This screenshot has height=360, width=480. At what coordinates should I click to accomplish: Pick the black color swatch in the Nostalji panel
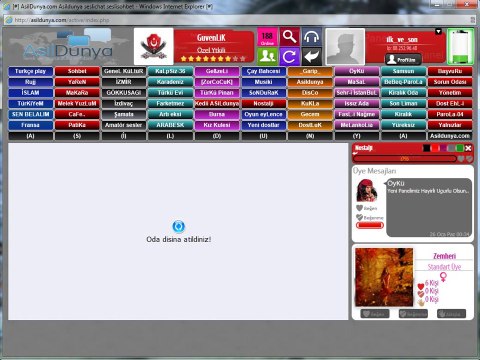click(426, 148)
